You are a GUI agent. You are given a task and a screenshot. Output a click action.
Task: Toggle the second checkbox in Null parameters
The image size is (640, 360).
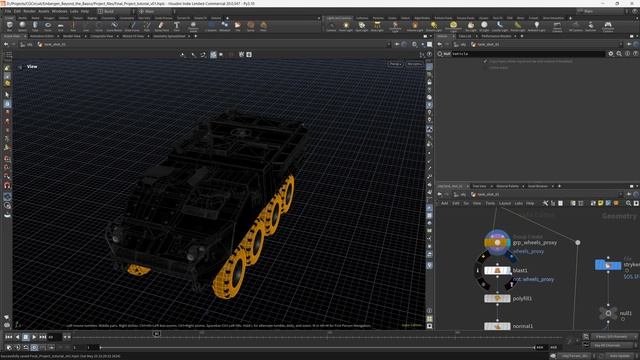coord(485,68)
